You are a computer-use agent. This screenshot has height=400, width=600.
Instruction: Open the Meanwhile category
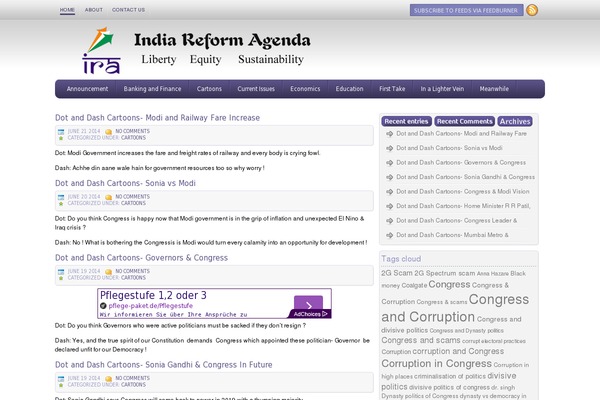click(x=494, y=89)
